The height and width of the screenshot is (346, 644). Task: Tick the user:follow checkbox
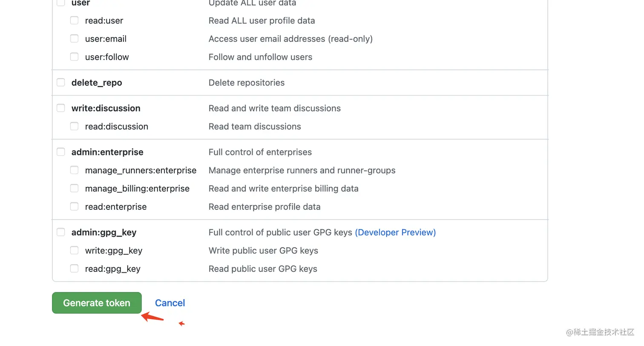pyautogui.click(x=75, y=57)
